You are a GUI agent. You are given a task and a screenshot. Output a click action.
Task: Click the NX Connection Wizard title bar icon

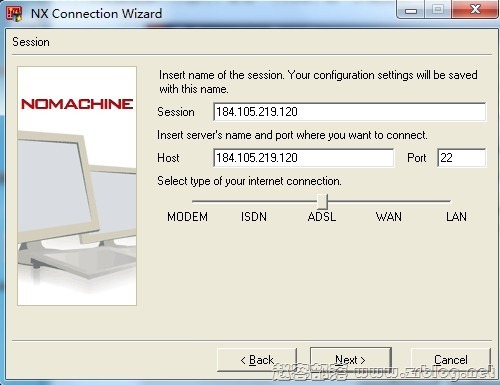tap(14, 14)
